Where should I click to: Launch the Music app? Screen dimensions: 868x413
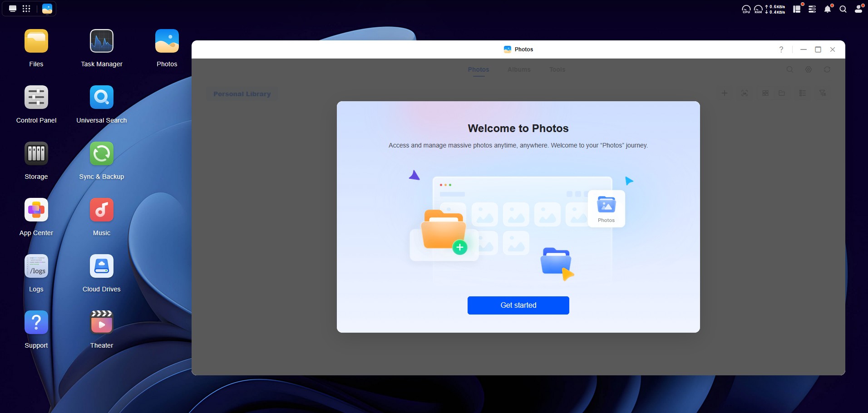coord(102,210)
